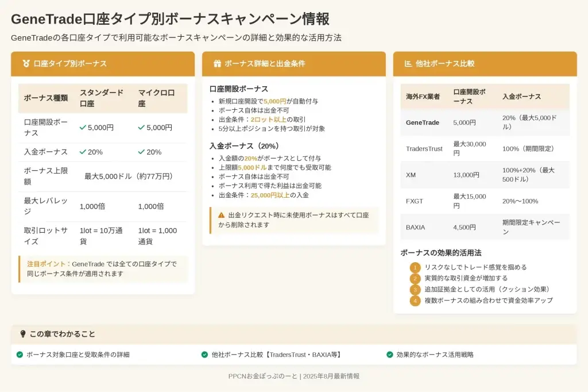This screenshot has width=588, height=392.
Task: Click the 注目ポイント highlighted note box
Action: click(103, 269)
